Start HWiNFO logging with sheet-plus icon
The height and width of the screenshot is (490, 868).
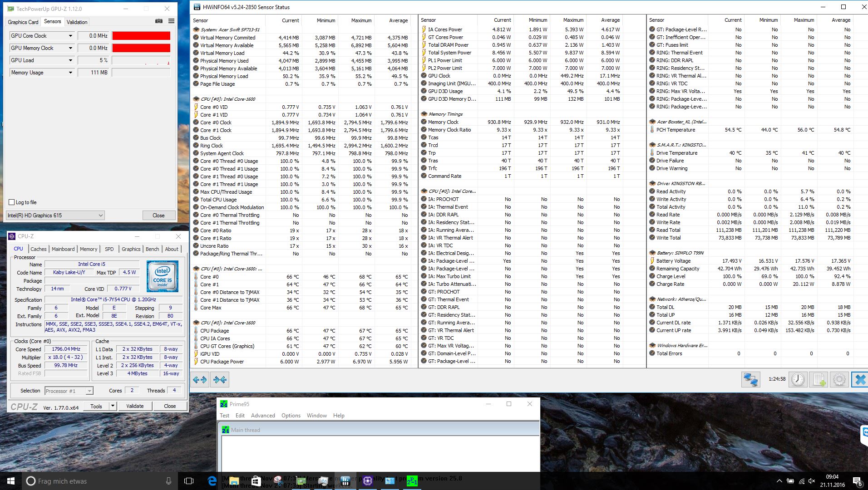tap(819, 379)
